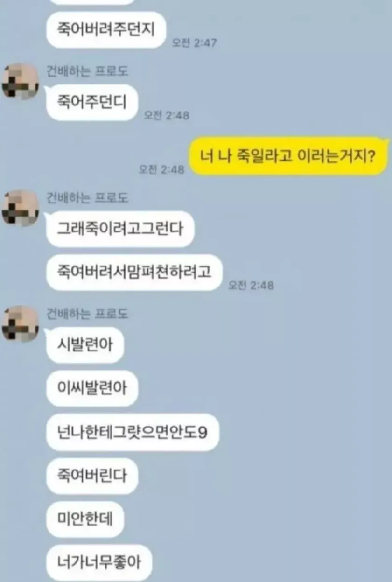The image size is (392, 582).
Task: Tap sender name 건배하는 프로도 above 시발련아
Action: click(87, 314)
